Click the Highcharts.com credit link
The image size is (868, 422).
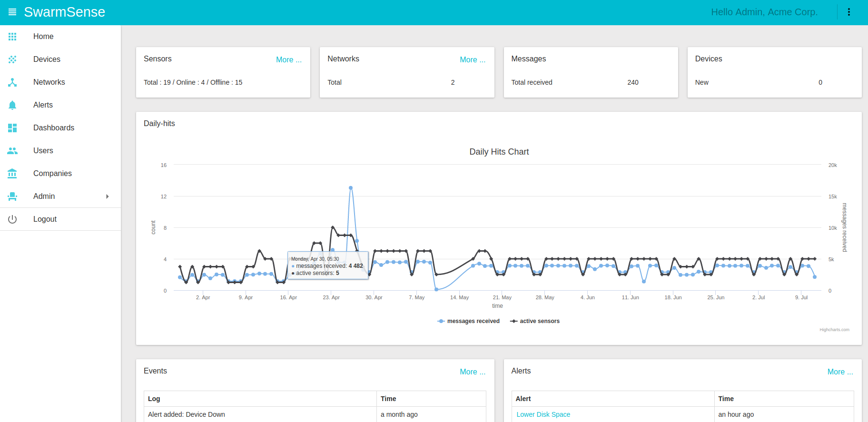tap(834, 330)
